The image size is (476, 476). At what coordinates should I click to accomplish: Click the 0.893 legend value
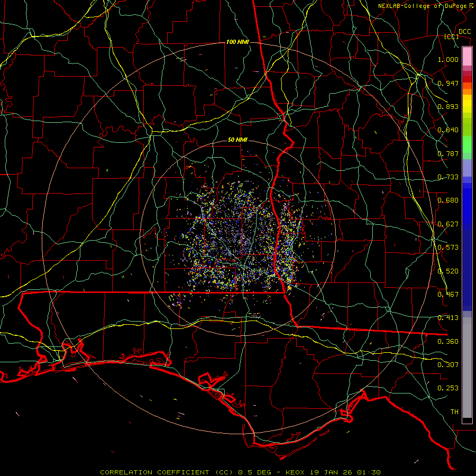pyautogui.click(x=448, y=106)
